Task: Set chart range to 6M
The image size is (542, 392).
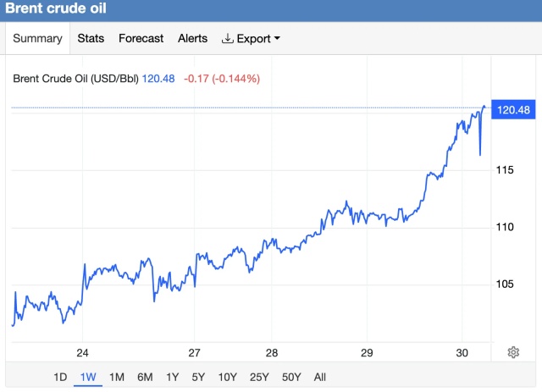Action: [145, 377]
